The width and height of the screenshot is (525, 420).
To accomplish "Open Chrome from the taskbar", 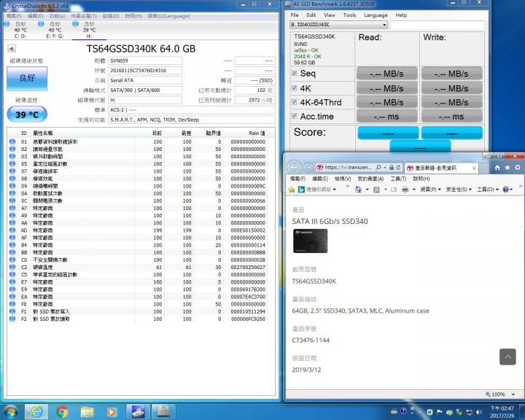I will [x=62, y=412].
